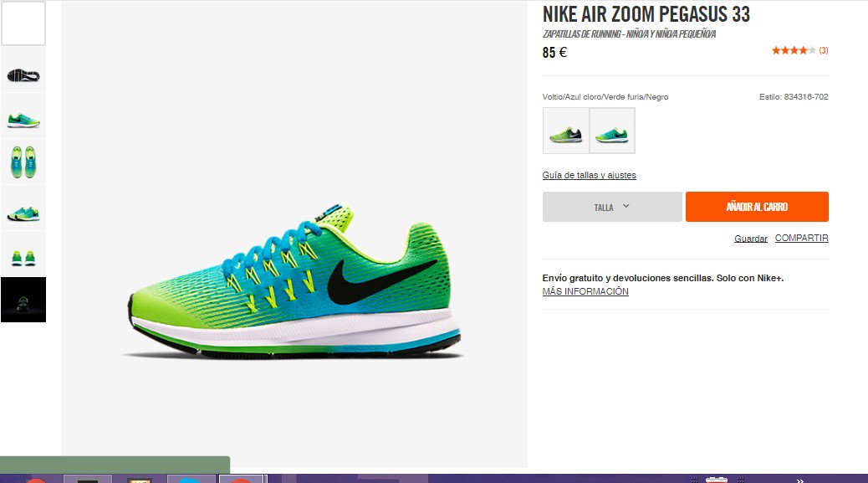Image resolution: width=868 pixels, height=483 pixels.
Task: Click the Guardar link
Action: pyautogui.click(x=751, y=239)
